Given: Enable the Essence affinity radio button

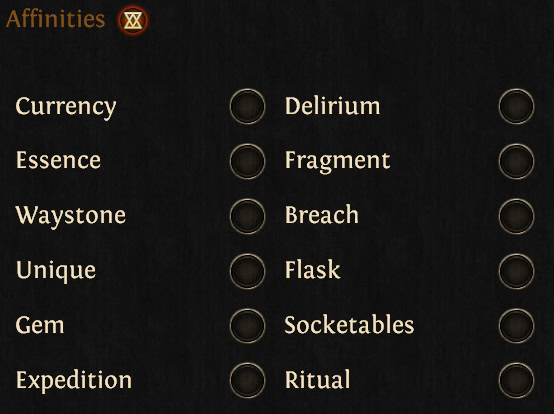Looking at the screenshot, I should click(x=247, y=161).
